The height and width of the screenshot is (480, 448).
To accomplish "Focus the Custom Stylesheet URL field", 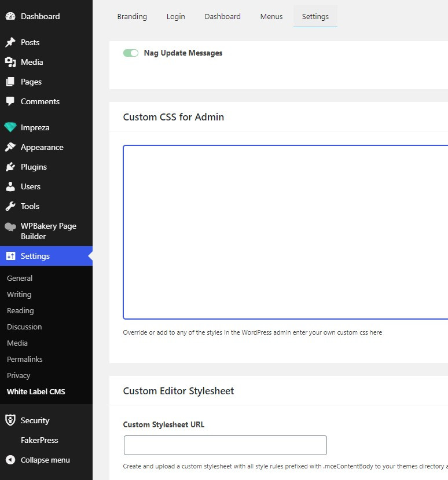I will 225,445.
